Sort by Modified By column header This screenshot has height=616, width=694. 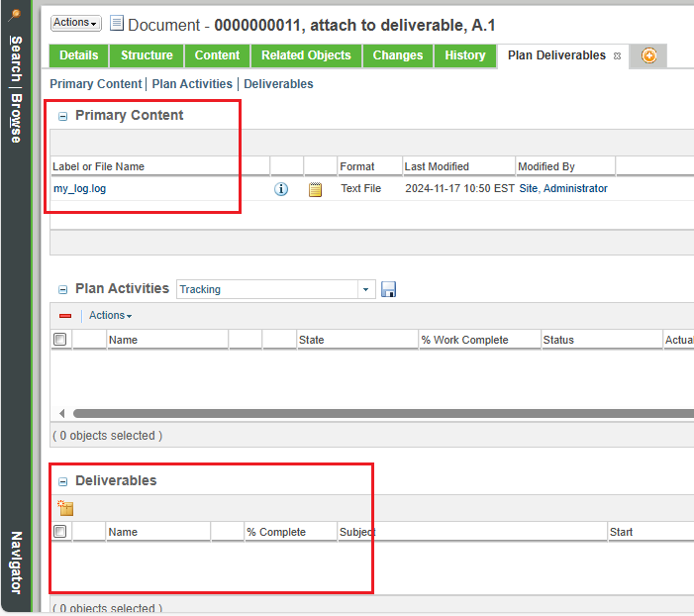point(565,166)
